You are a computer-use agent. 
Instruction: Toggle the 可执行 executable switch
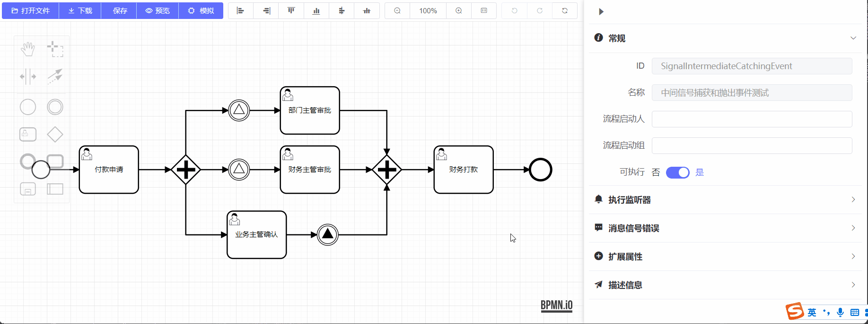pos(677,172)
